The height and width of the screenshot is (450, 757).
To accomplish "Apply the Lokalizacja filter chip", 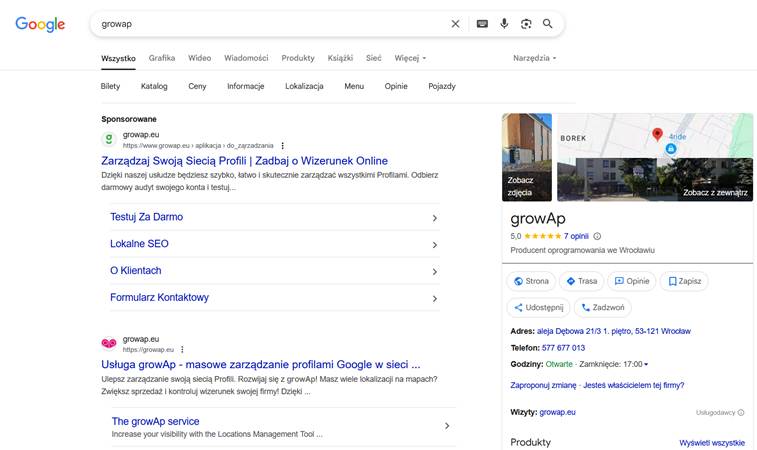I will [x=304, y=86].
